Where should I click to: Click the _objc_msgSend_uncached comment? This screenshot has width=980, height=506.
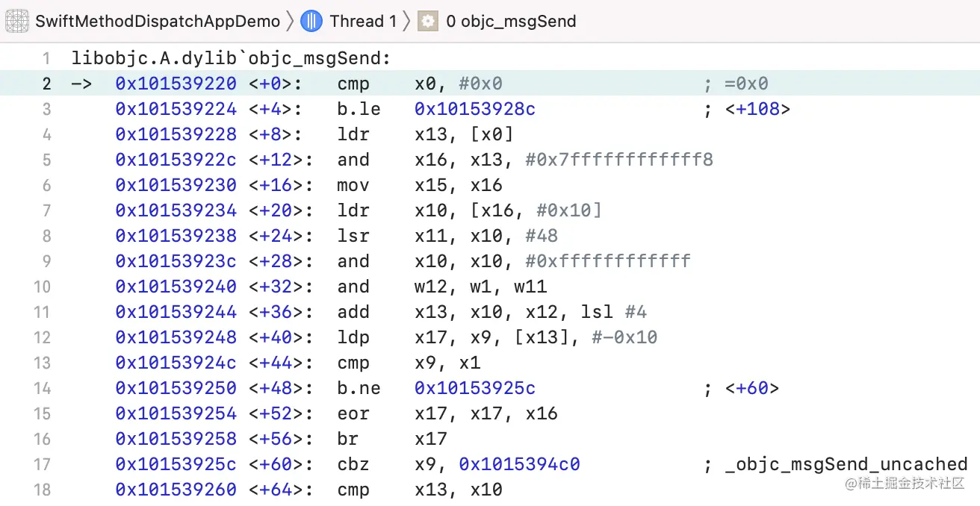tap(846, 464)
